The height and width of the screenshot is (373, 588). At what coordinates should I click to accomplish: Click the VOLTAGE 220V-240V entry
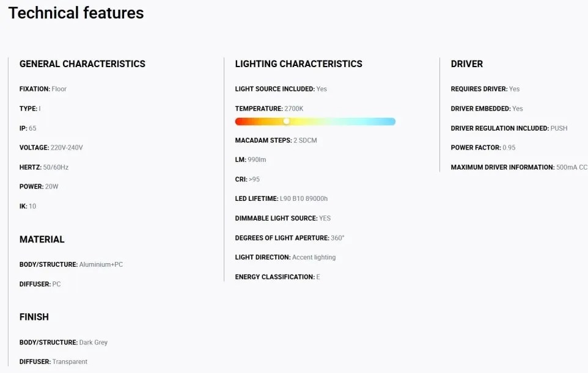(51, 148)
